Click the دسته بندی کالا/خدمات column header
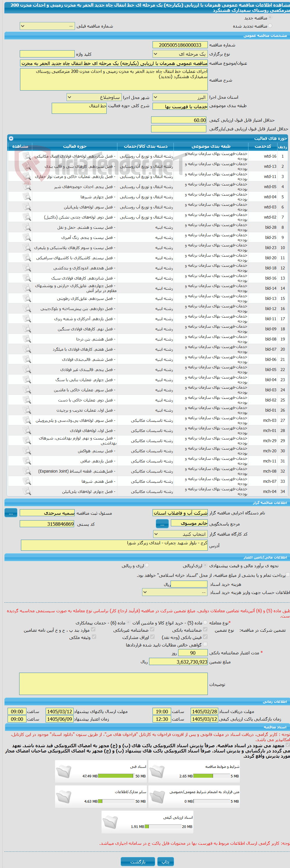The width and height of the screenshot is (290, 868). 145,146
